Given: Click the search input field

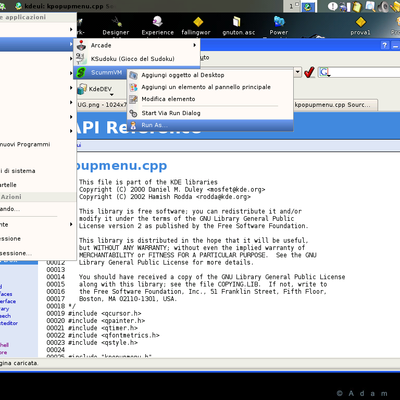Looking at the screenshot, I should coord(365,72).
